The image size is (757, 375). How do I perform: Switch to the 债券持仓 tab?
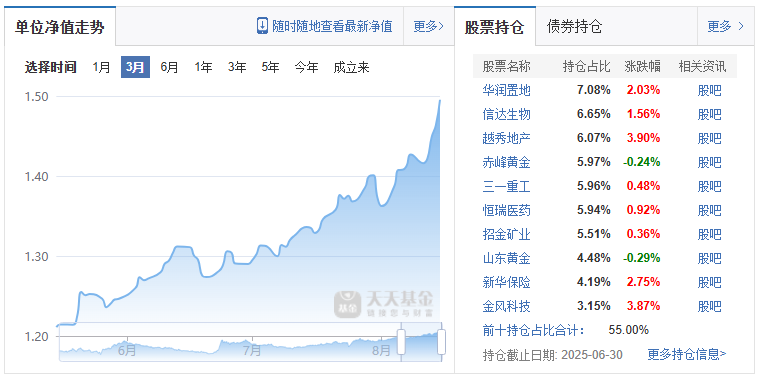click(575, 26)
